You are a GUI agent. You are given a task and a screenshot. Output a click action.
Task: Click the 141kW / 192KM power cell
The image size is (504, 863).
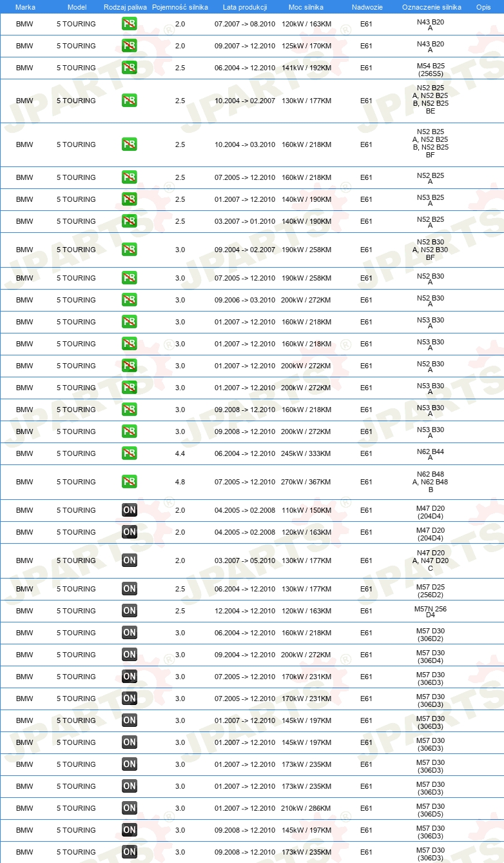(306, 68)
